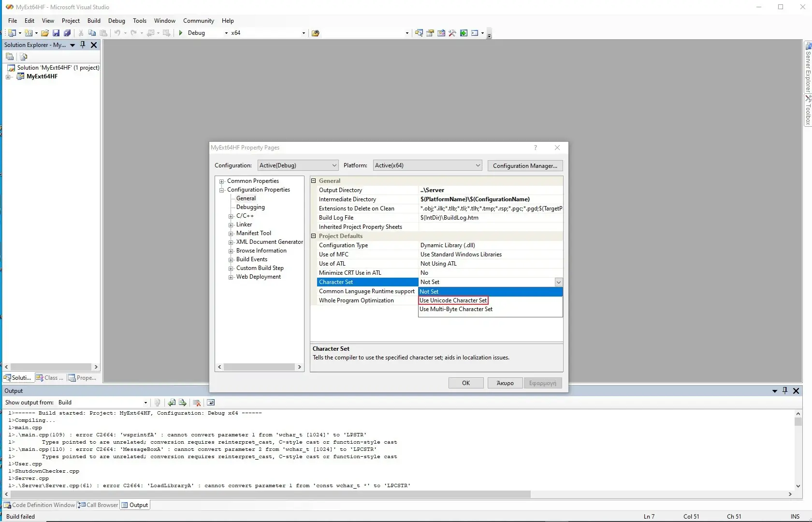Viewport: 812px width, 522px height.
Task: Switch to the Call Browser tab
Action: tap(98, 505)
